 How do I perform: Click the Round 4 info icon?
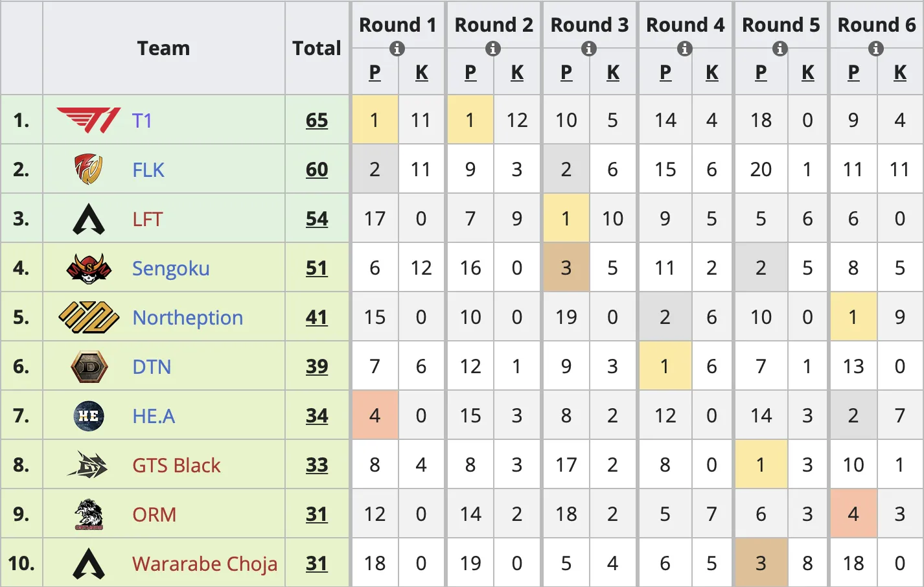(685, 49)
